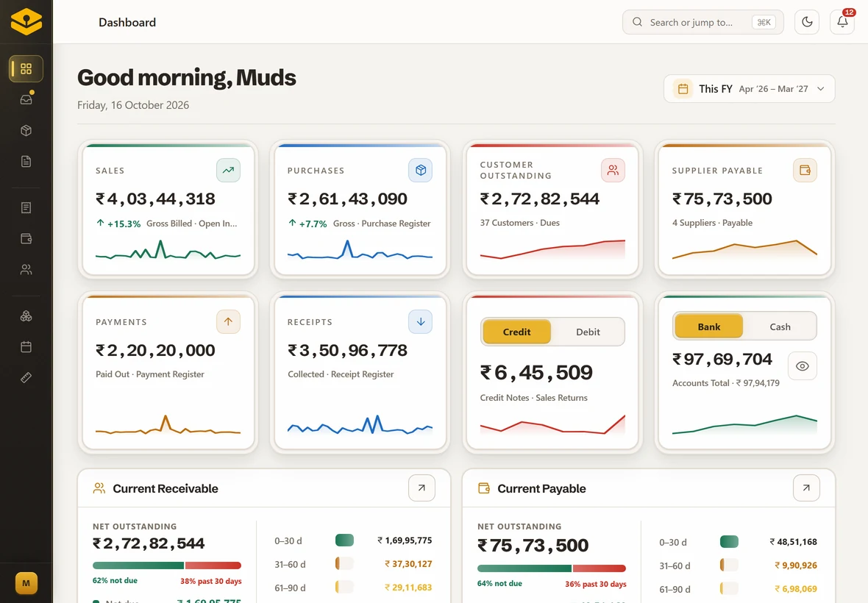Open notifications bell with 12 badge
Image resolution: width=868 pixels, height=603 pixels.
coord(842,22)
